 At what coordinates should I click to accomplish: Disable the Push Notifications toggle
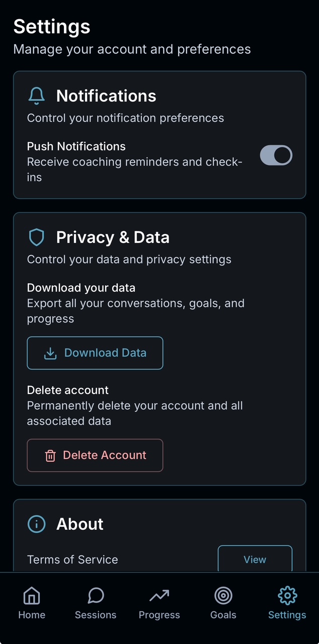[x=276, y=155]
